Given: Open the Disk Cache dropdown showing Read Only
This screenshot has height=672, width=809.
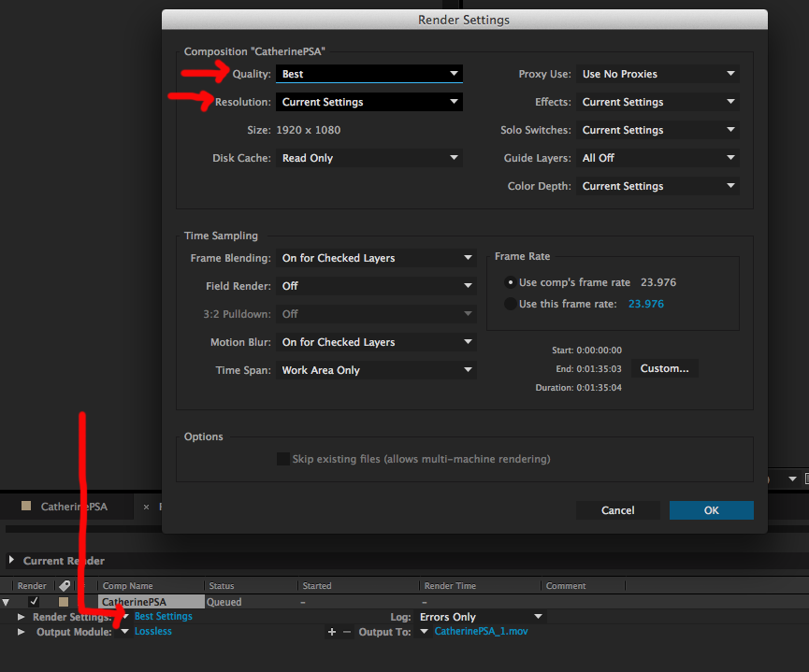Looking at the screenshot, I should coord(368,158).
